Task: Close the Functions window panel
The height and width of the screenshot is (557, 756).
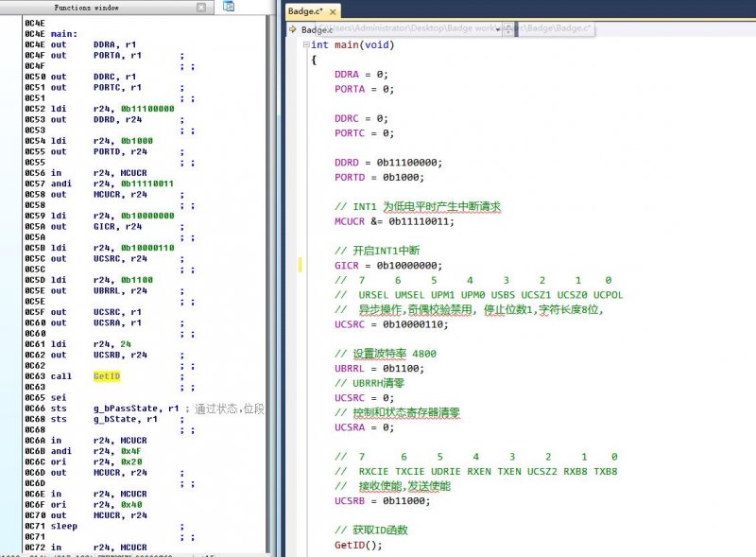Action: (201, 8)
